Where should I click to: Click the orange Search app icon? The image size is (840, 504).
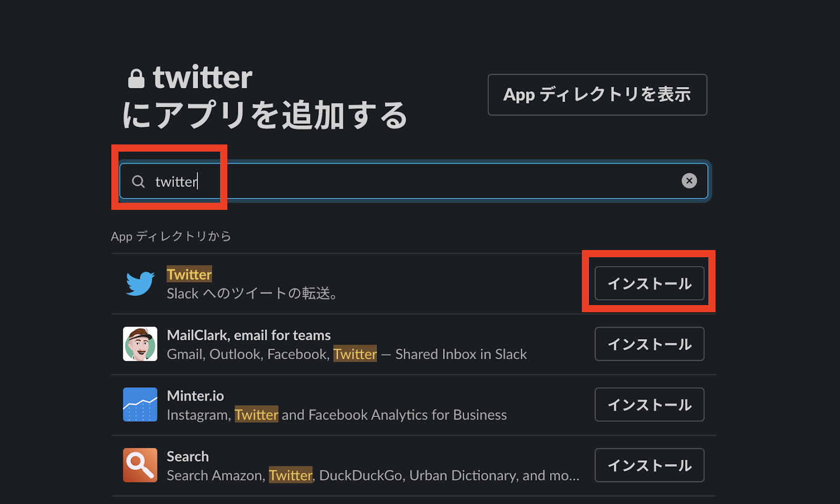(x=140, y=465)
